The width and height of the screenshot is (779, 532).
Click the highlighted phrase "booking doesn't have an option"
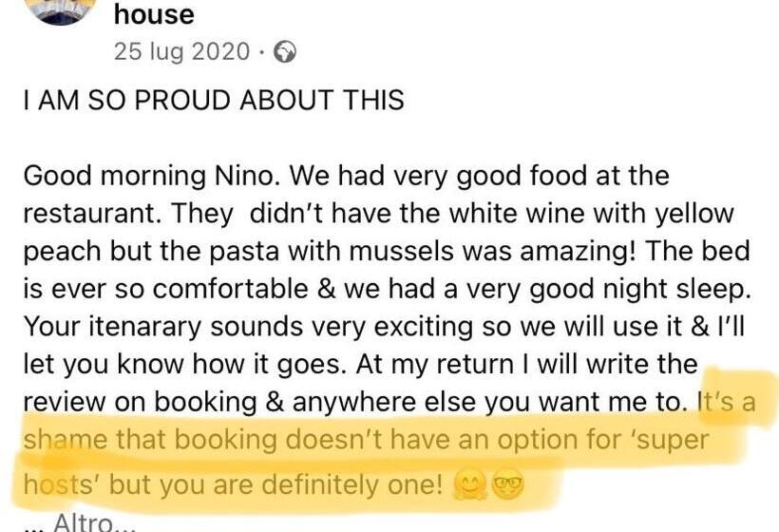click(x=324, y=441)
